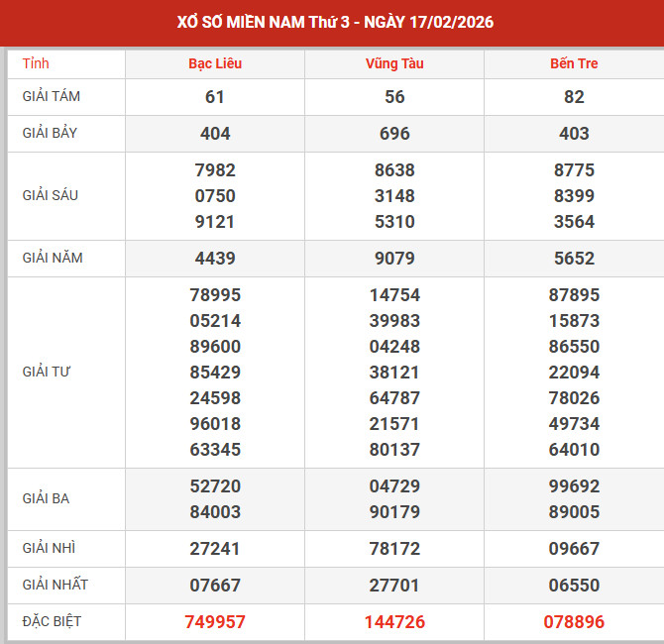Screen dimensions: 664x644
Task: Click the 'GIẢI NHẤT' row label
Action: (x=55, y=585)
